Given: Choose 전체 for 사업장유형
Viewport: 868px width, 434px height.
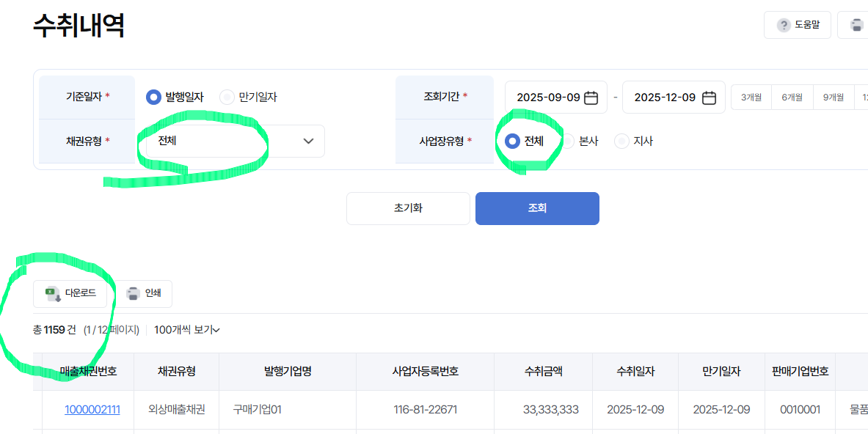Looking at the screenshot, I should (513, 141).
